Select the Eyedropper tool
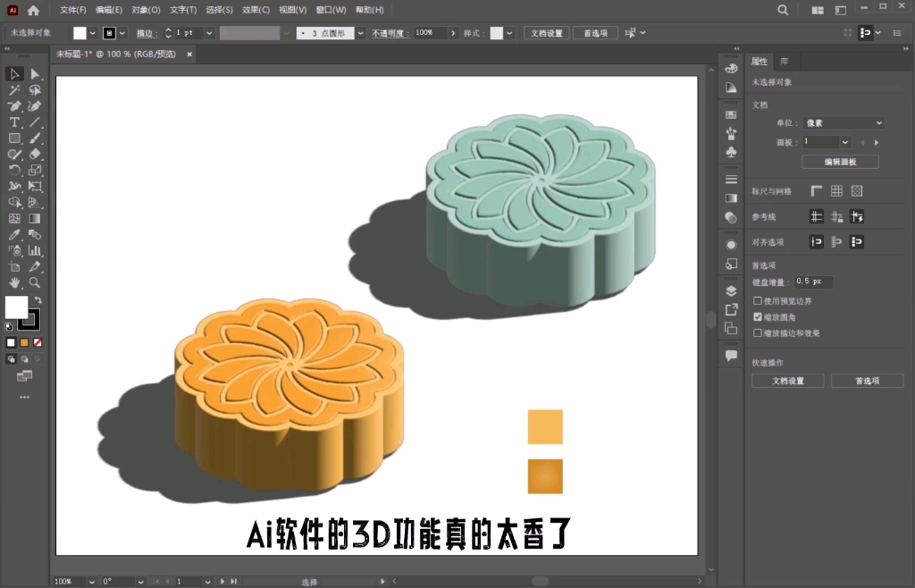 (14, 234)
